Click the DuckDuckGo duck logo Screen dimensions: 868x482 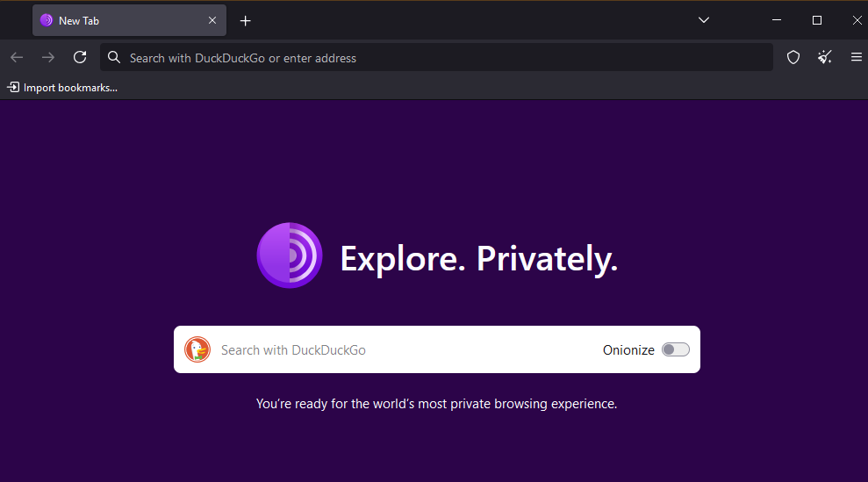197,349
